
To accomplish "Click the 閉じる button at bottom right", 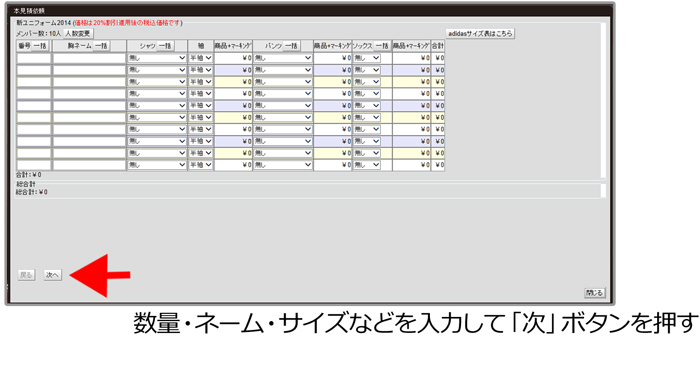I will (x=594, y=293).
